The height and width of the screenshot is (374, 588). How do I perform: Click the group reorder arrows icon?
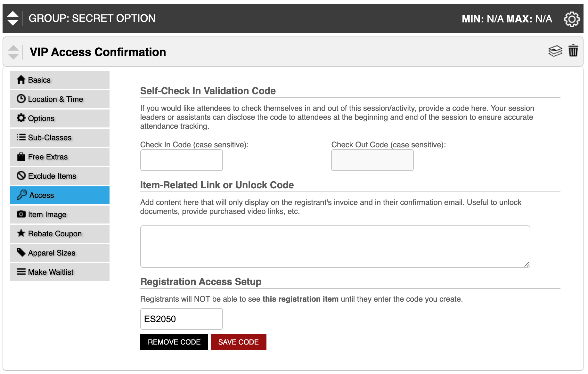pyautogui.click(x=13, y=18)
